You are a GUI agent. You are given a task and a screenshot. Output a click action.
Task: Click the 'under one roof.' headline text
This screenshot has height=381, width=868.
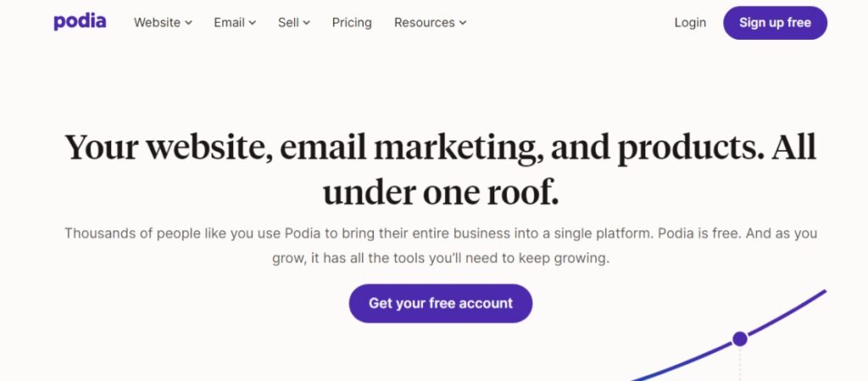(x=441, y=193)
